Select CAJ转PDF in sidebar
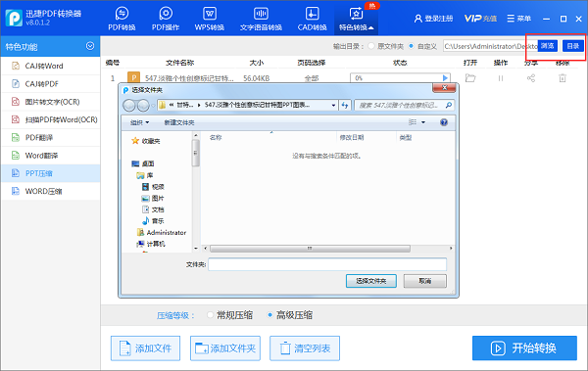Image resolution: width=588 pixels, height=371 pixels. click(51, 84)
